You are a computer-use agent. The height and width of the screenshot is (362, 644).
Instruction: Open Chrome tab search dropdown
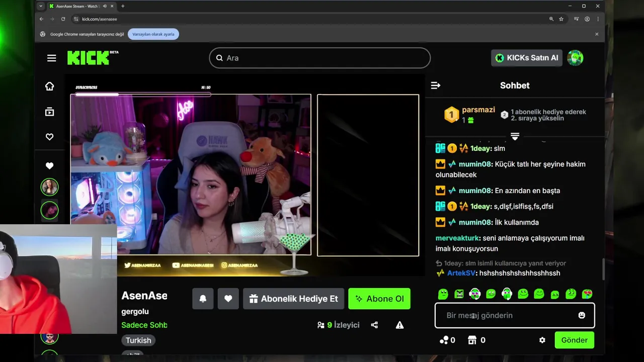point(41,6)
